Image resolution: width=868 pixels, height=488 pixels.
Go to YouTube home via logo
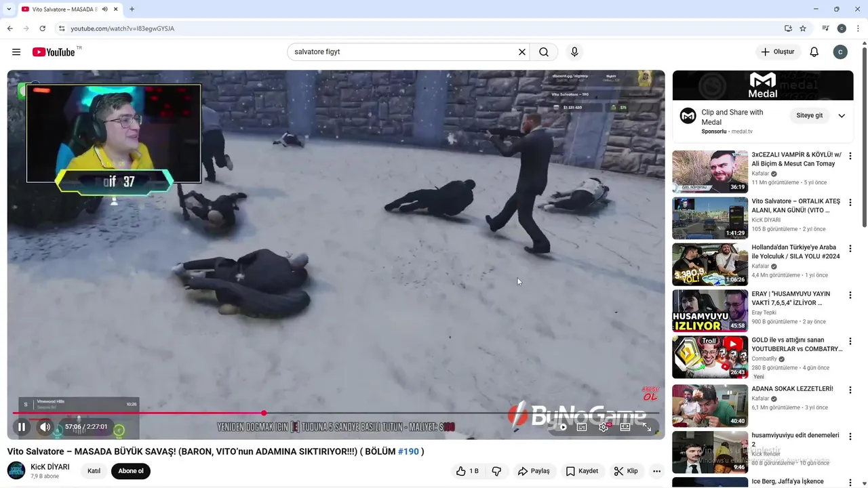pyautogui.click(x=54, y=52)
